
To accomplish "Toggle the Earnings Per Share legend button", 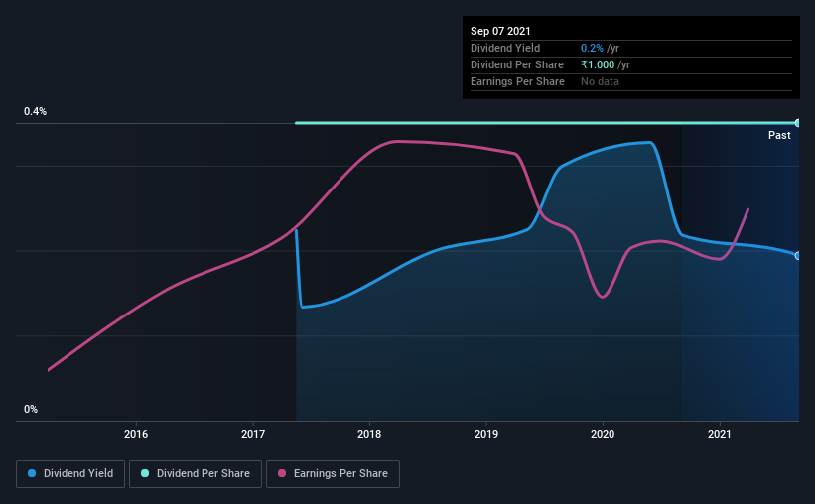I will pyautogui.click(x=333, y=474).
